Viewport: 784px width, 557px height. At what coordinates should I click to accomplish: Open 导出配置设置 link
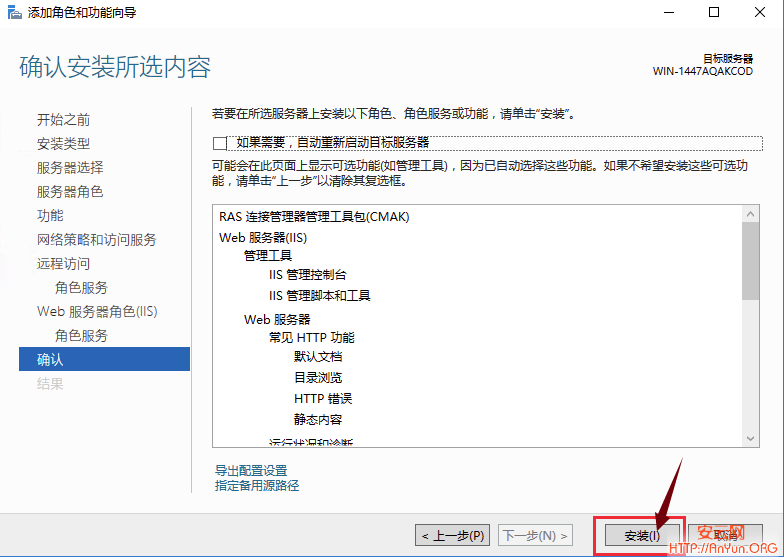[251, 470]
